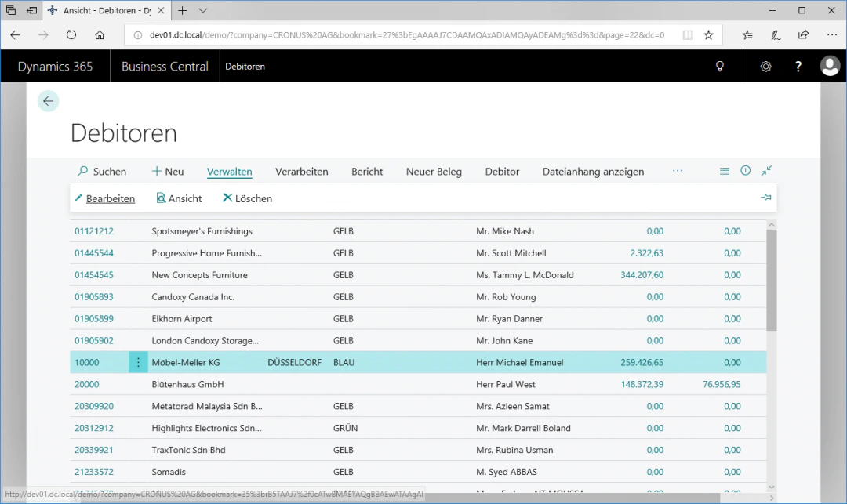Create a new Debitor with Neu
Viewport: 847px width, 504px height.
tap(168, 172)
